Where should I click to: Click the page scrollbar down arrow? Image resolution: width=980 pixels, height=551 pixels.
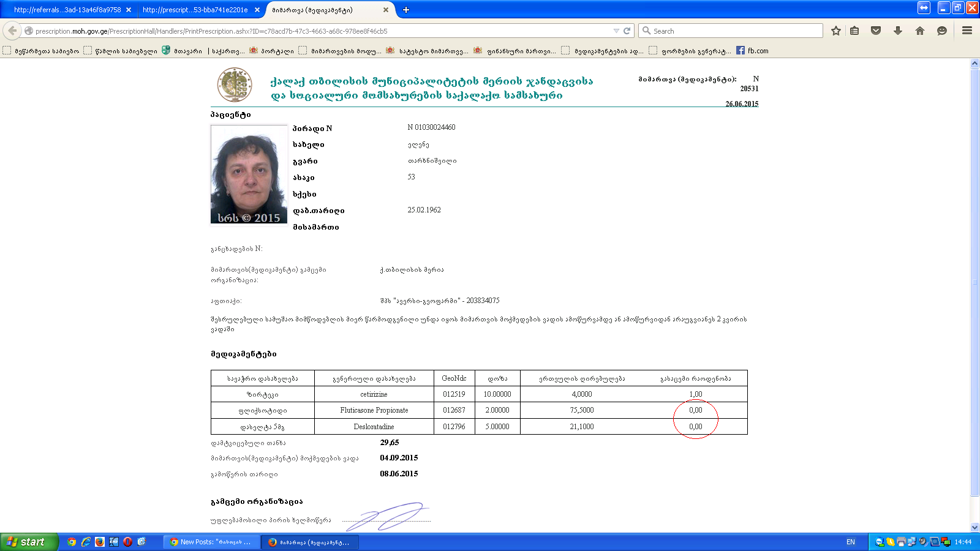pyautogui.click(x=974, y=527)
